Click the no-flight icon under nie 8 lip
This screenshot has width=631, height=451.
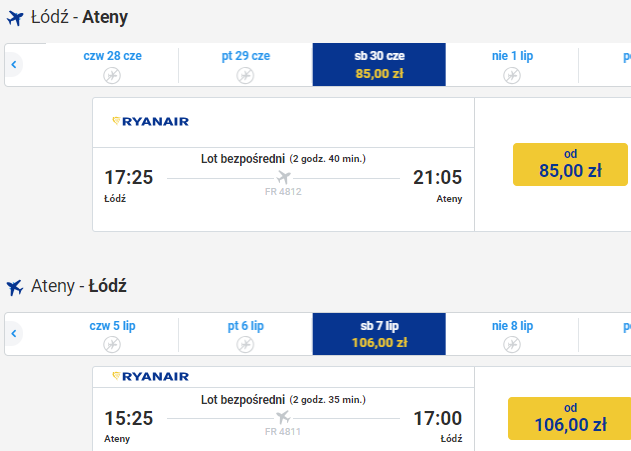coord(512,344)
